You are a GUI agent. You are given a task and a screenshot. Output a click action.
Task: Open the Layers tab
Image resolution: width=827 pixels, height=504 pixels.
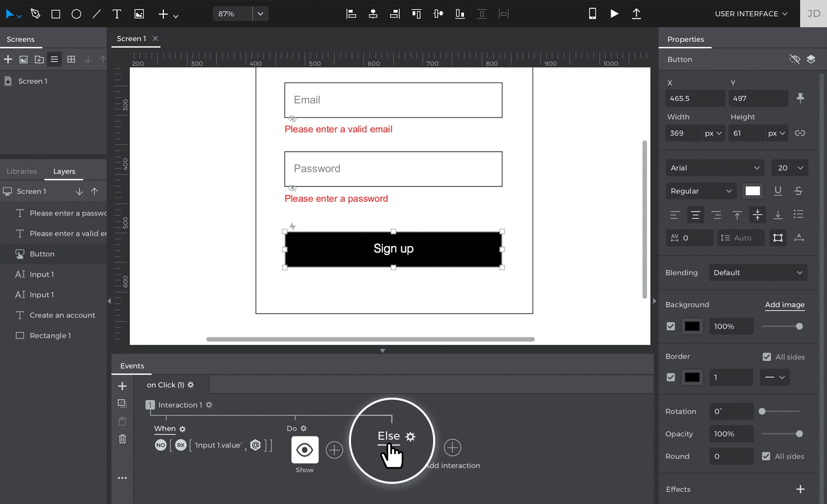click(64, 171)
